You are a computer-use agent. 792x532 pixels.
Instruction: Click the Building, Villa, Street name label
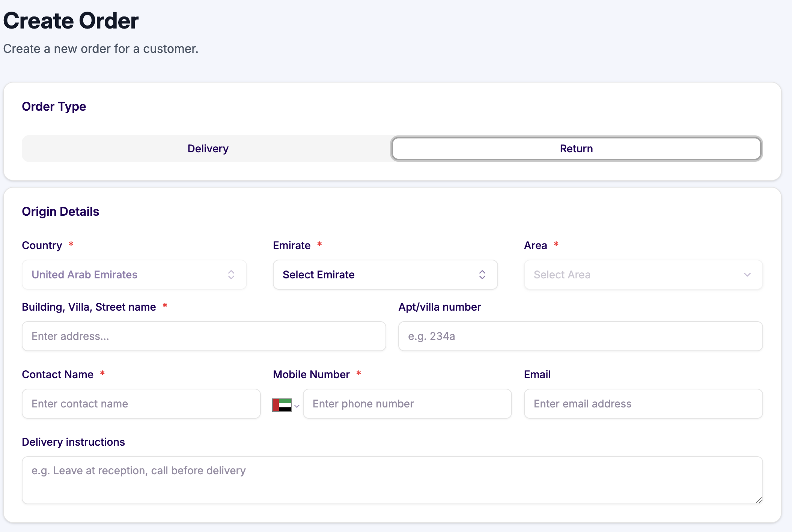(x=89, y=307)
